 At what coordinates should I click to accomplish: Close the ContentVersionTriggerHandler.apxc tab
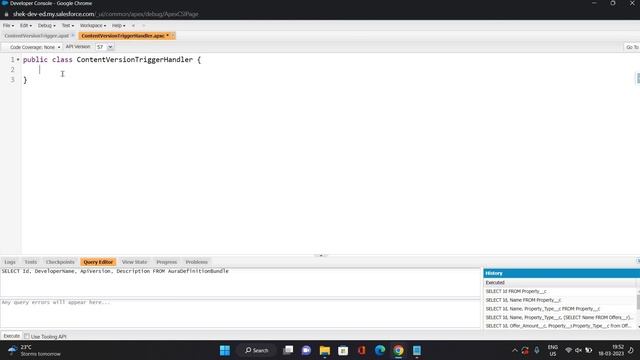coord(173,36)
